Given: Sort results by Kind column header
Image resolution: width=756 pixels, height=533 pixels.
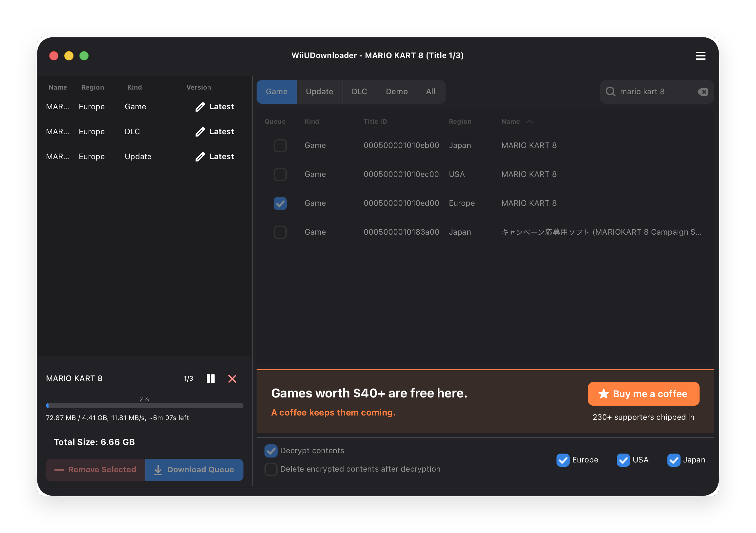Looking at the screenshot, I should pyautogui.click(x=311, y=121).
